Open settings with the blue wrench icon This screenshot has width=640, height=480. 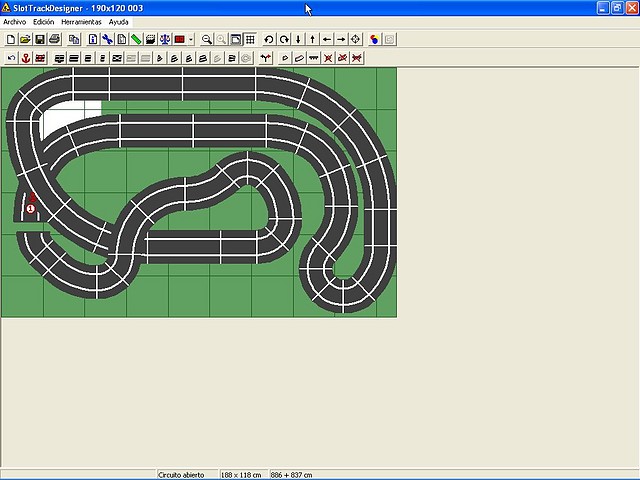click(x=107, y=39)
